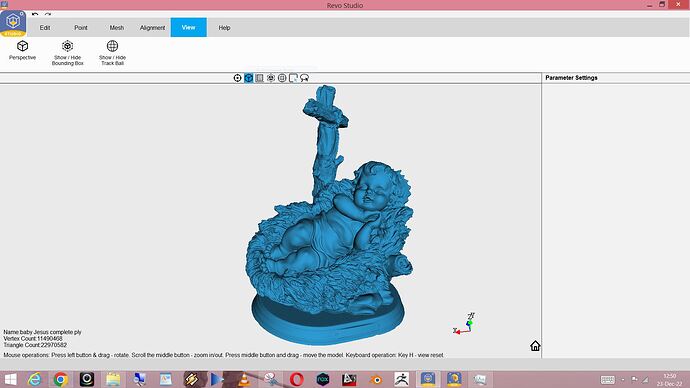The width and height of the screenshot is (690, 388).
Task: Open VLC media player from taskbar
Action: 243,379
